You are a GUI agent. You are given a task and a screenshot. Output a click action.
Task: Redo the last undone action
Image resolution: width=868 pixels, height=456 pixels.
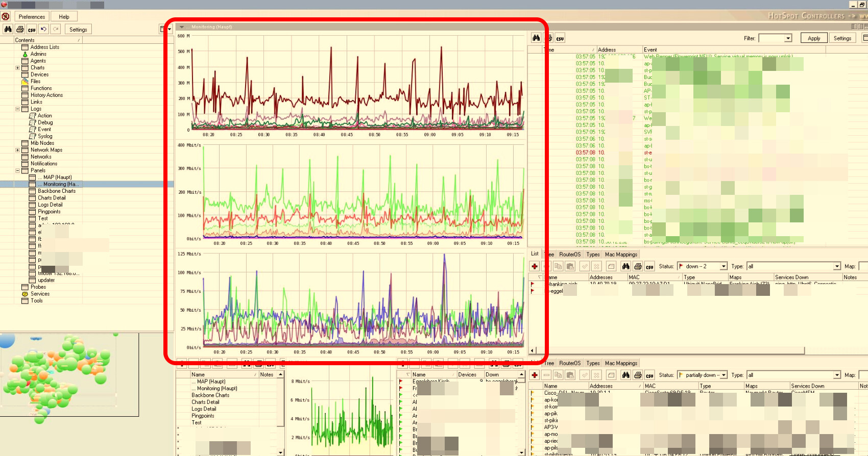click(x=56, y=30)
